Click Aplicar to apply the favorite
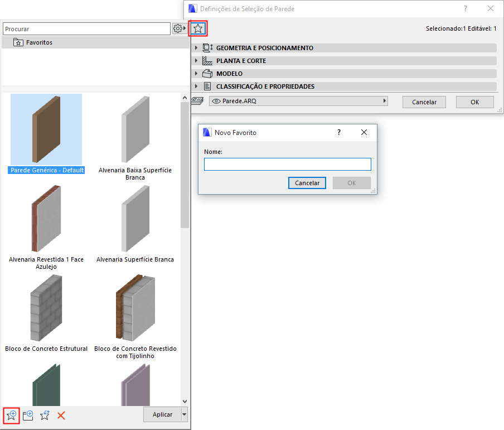Image resolution: width=504 pixels, height=430 pixels. [162, 414]
